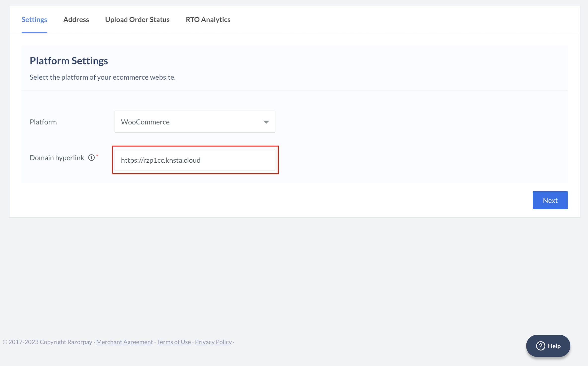Open the Address tab

pos(76,19)
